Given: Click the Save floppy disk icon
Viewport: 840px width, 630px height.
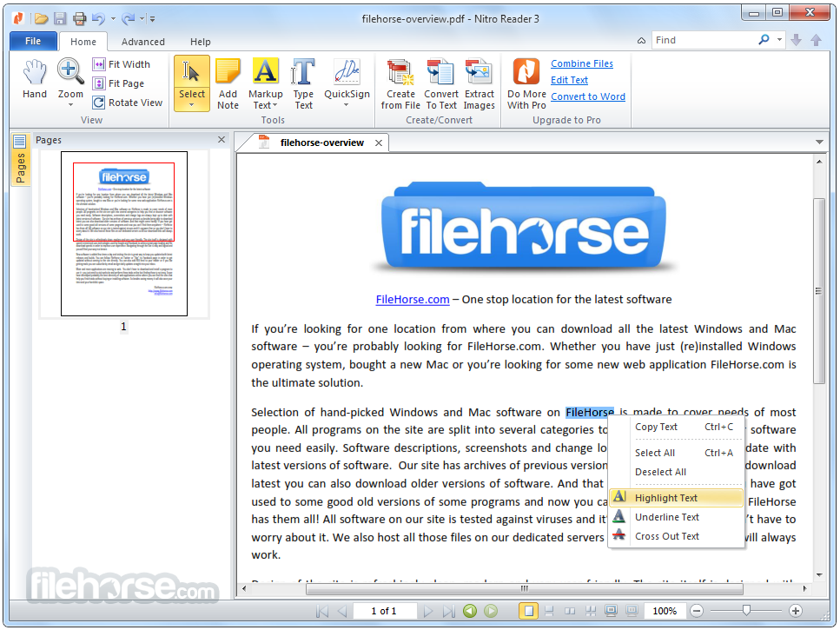Looking at the screenshot, I should click(x=60, y=19).
